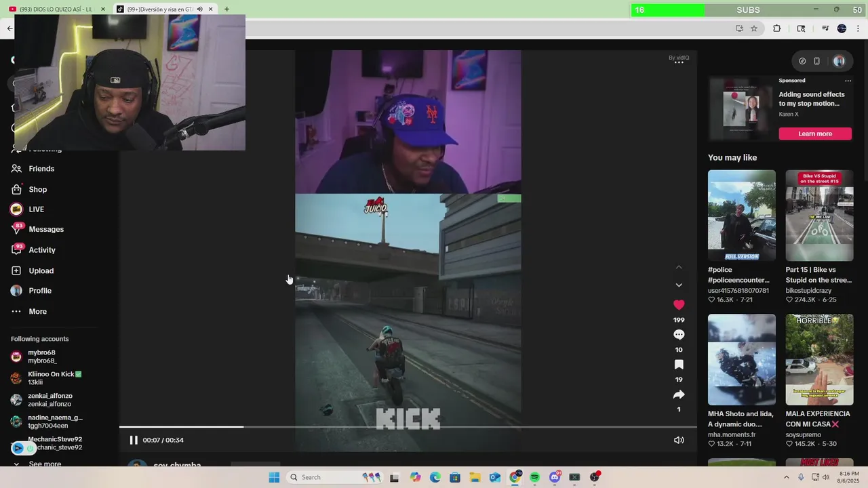Click the Friends sidebar icon
The image size is (868, 488).
[16, 169]
